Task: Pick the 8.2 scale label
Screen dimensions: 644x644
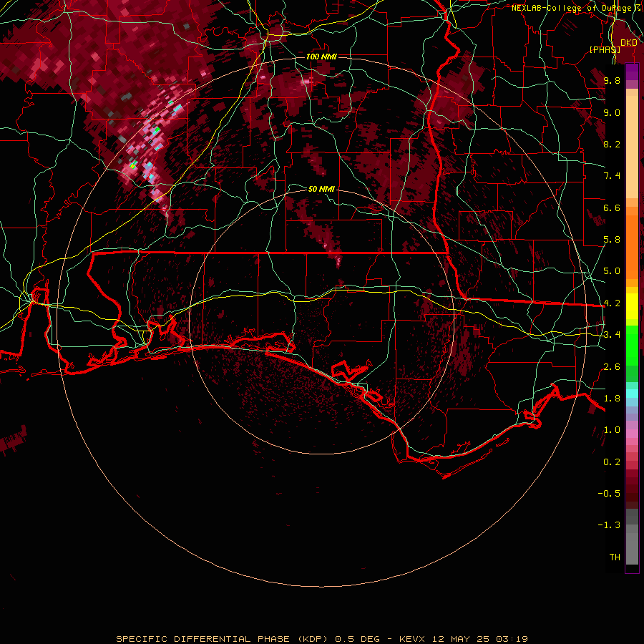Action: point(612,144)
